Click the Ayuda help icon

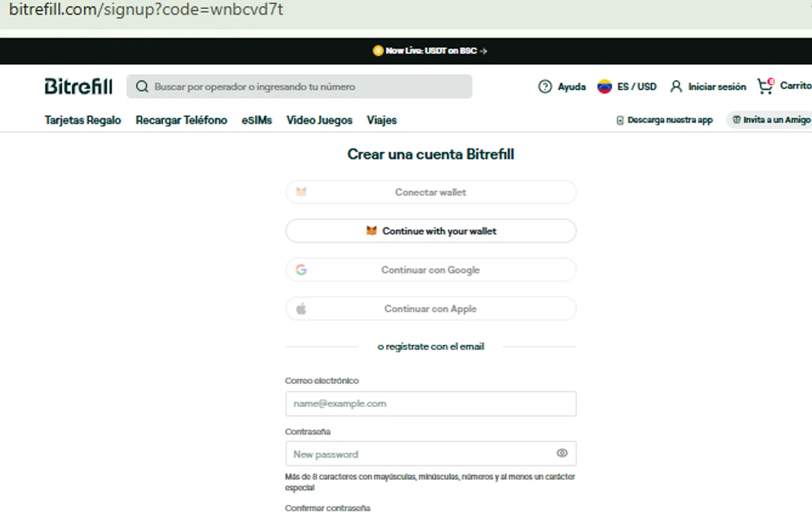(545, 87)
